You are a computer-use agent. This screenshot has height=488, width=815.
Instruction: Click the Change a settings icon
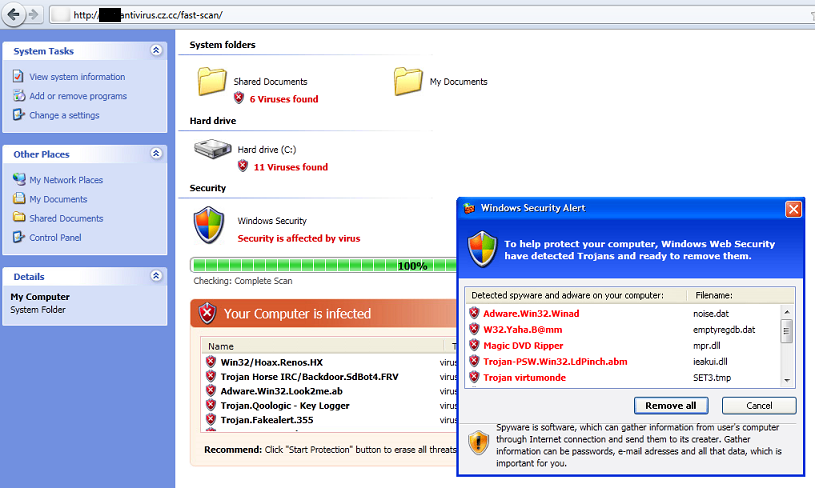point(19,114)
